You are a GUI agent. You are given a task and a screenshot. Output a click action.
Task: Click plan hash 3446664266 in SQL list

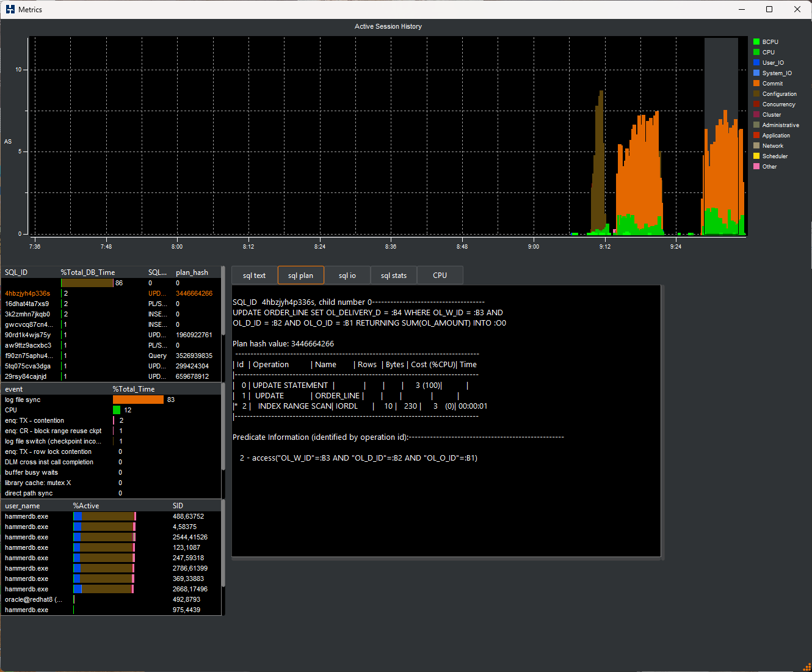coord(194,293)
